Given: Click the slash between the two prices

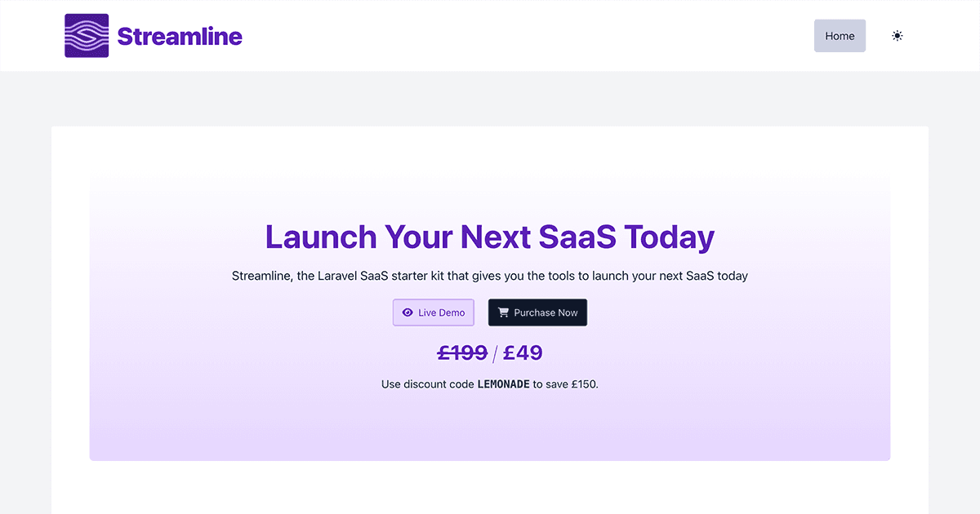Looking at the screenshot, I should pos(495,353).
